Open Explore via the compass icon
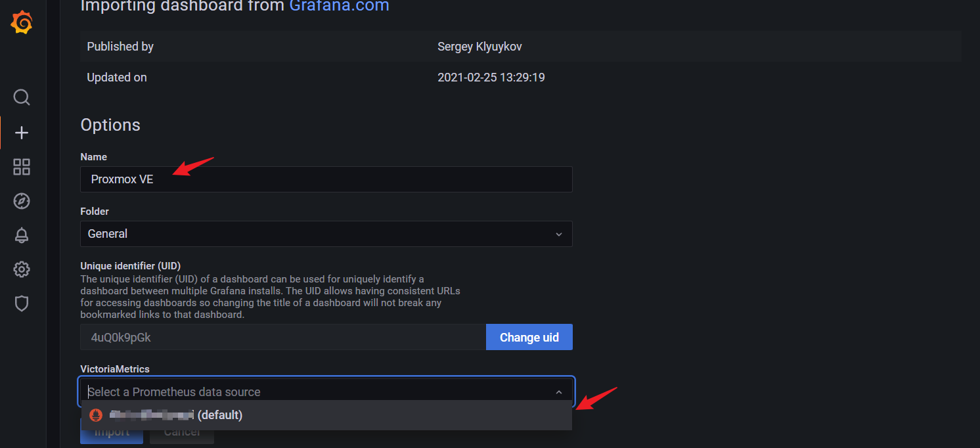This screenshot has height=448, width=980. pyautogui.click(x=22, y=201)
